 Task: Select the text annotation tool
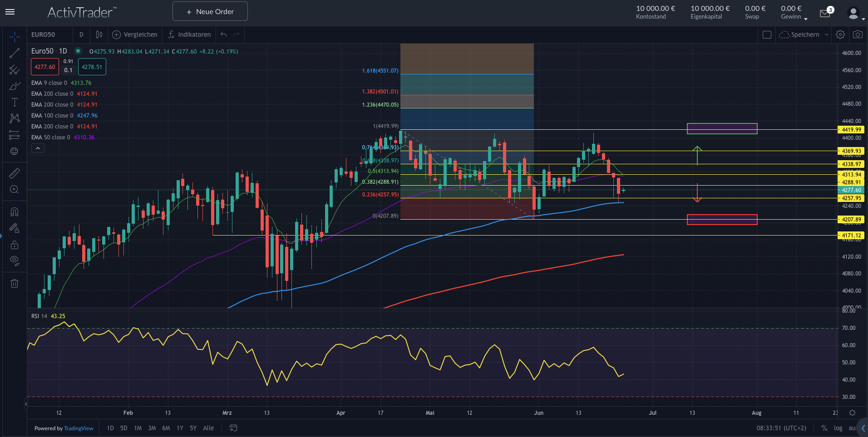pyautogui.click(x=14, y=102)
